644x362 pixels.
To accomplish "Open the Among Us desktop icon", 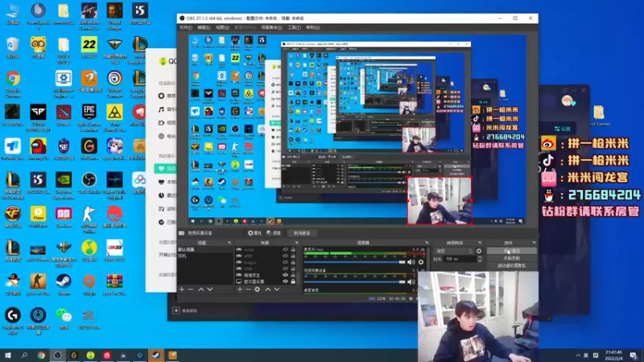I will tap(38, 150).
